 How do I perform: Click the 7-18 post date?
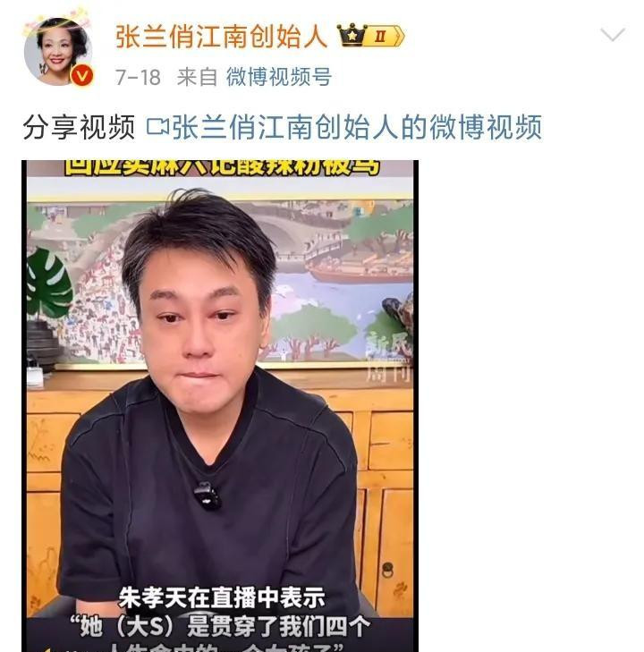pos(138,77)
